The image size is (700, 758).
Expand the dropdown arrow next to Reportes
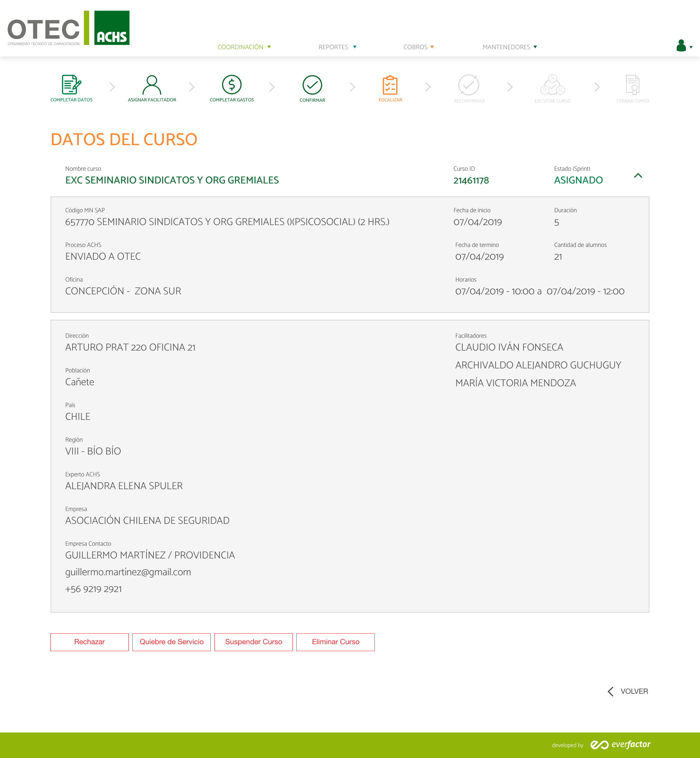(x=354, y=47)
